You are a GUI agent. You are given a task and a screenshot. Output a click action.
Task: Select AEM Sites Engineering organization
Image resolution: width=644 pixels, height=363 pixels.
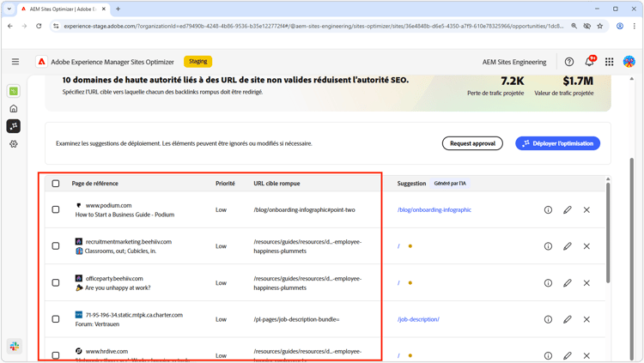[x=514, y=62]
